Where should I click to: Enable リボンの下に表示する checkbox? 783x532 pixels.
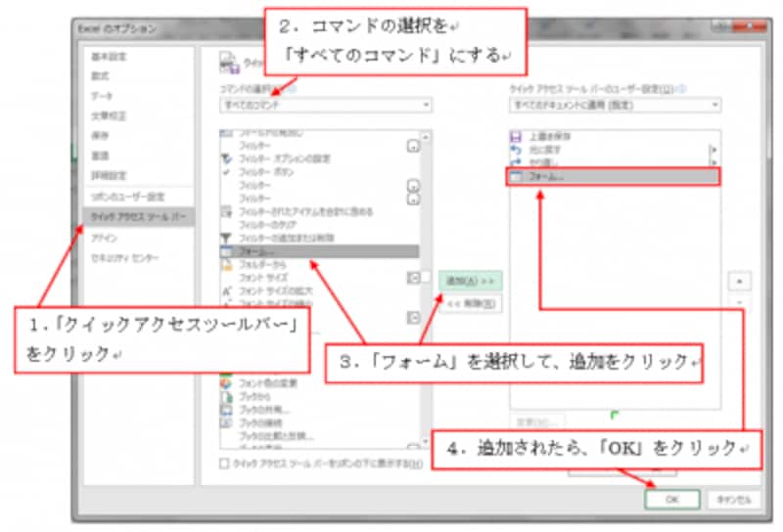[224, 464]
